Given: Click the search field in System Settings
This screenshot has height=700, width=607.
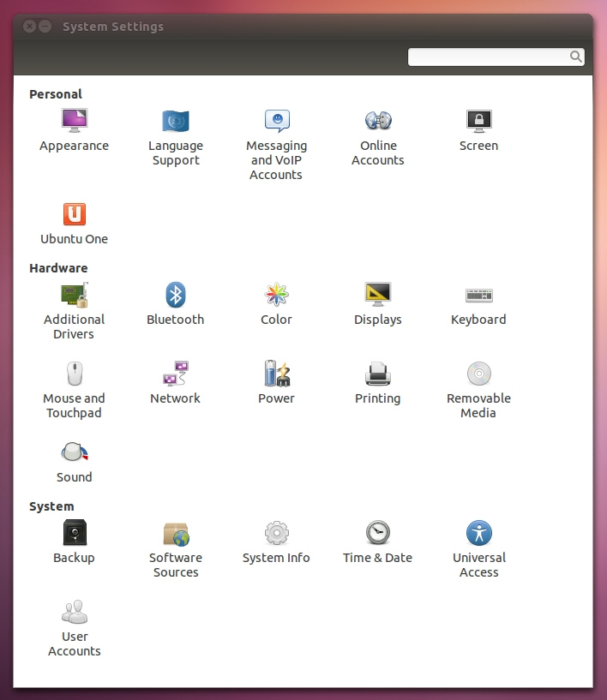Looking at the screenshot, I should click(x=489, y=57).
